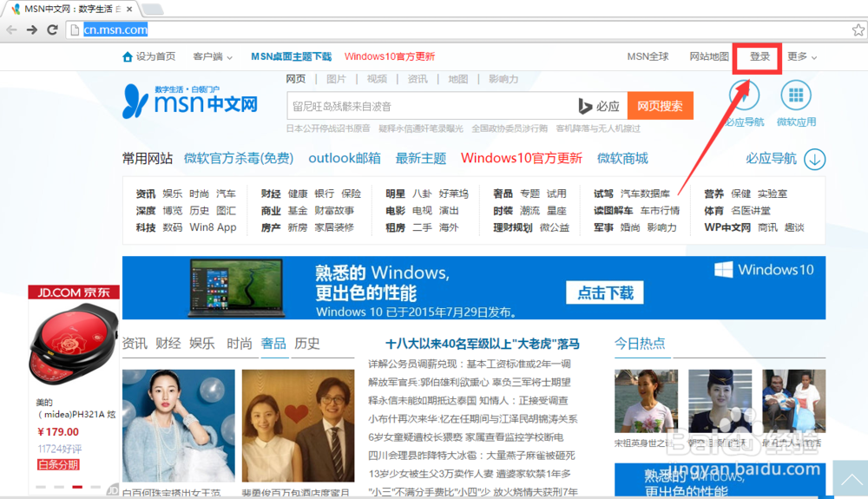Open MSN桌面主题下载 link
Screen dimensions: 868x499
point(291,56)
